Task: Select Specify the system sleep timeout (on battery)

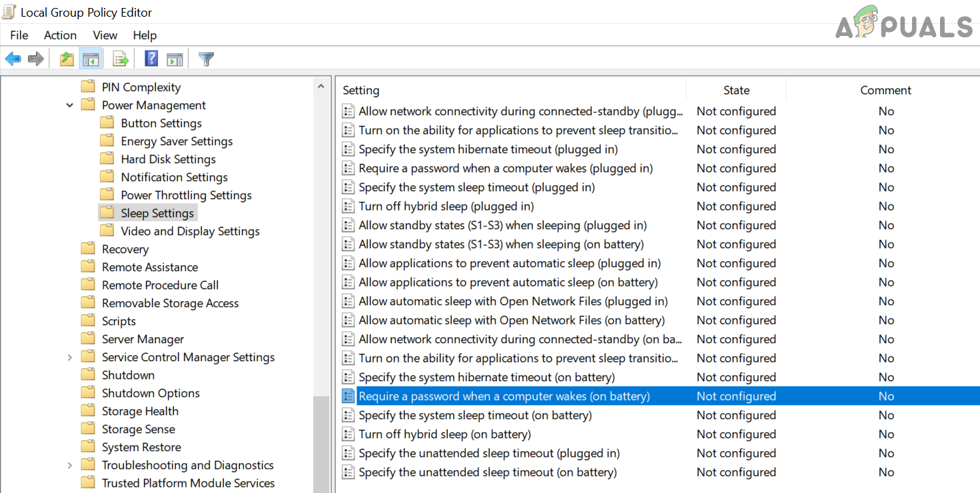Action: (x=475, y=415)
